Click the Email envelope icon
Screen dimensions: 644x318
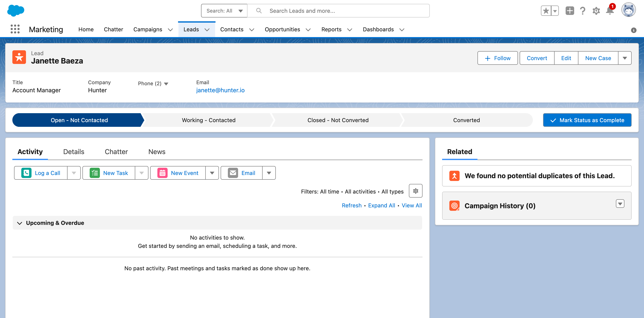233,173
